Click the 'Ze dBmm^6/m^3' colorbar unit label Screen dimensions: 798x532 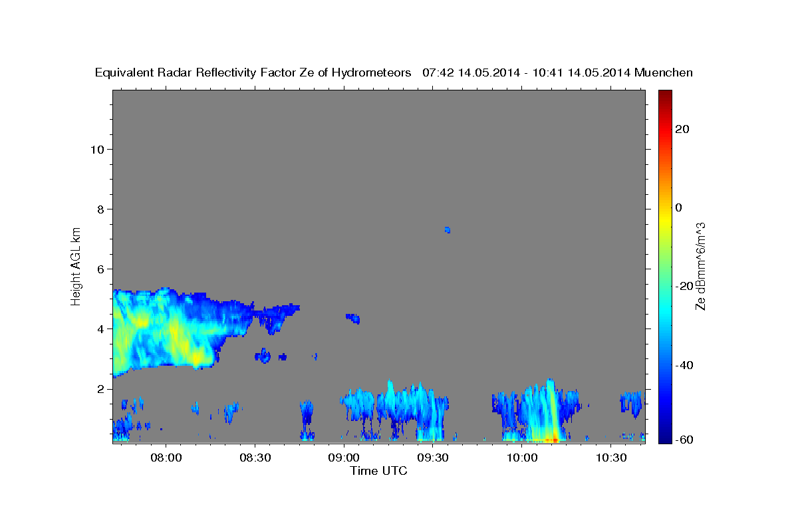point(700,266)
